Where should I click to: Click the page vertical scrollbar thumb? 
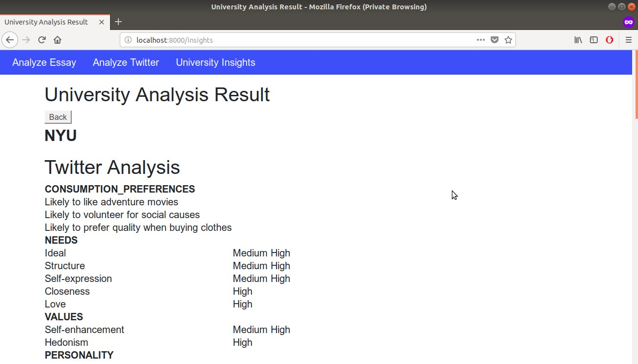coord(636,84)
